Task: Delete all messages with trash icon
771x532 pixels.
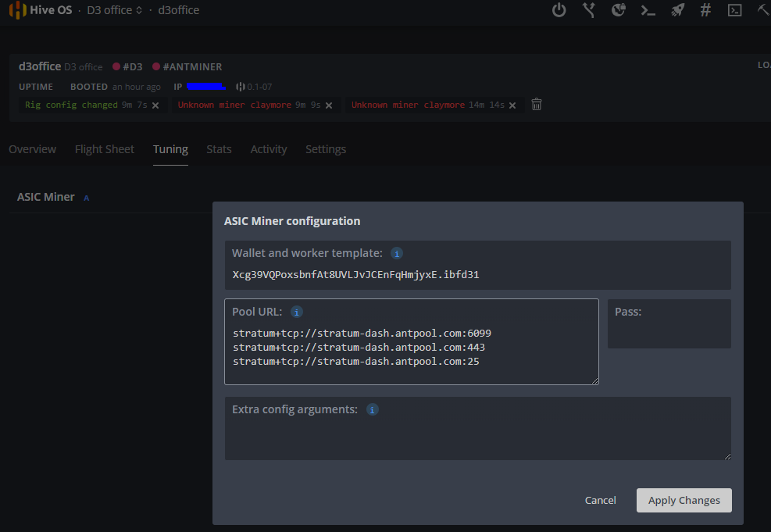Action: (537, 104)
